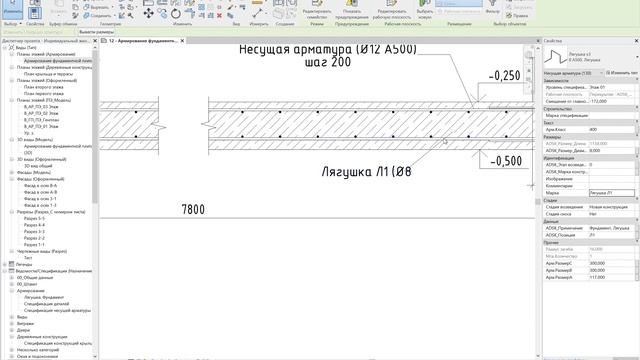
Task: Click the Арм.Класс value field 400
Action: coord(612,129)
